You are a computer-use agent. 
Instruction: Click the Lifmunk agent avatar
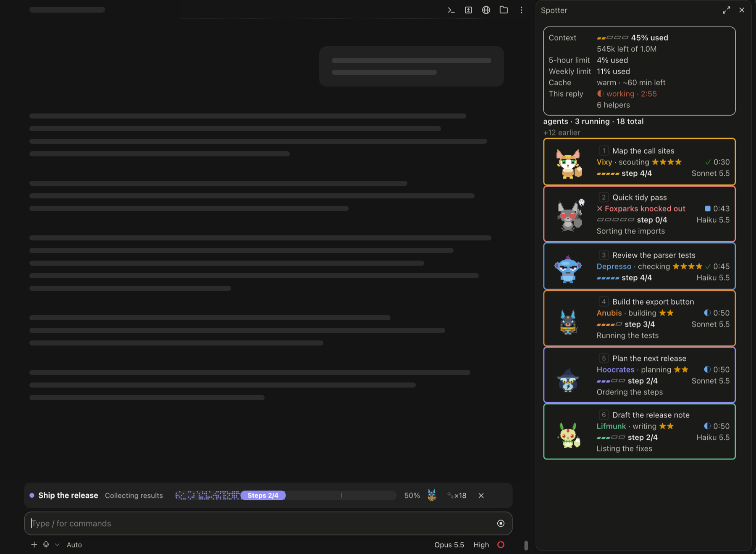click(x=569, y=435)
